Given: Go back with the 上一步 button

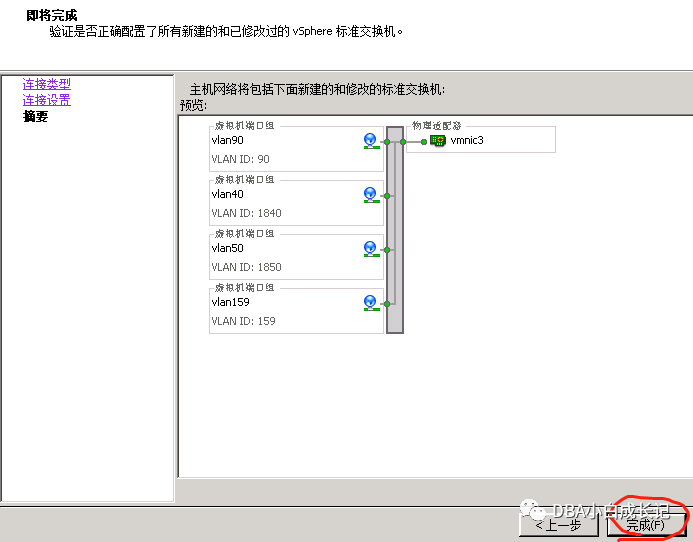Looking at the screenshot, I should point(559,525).
